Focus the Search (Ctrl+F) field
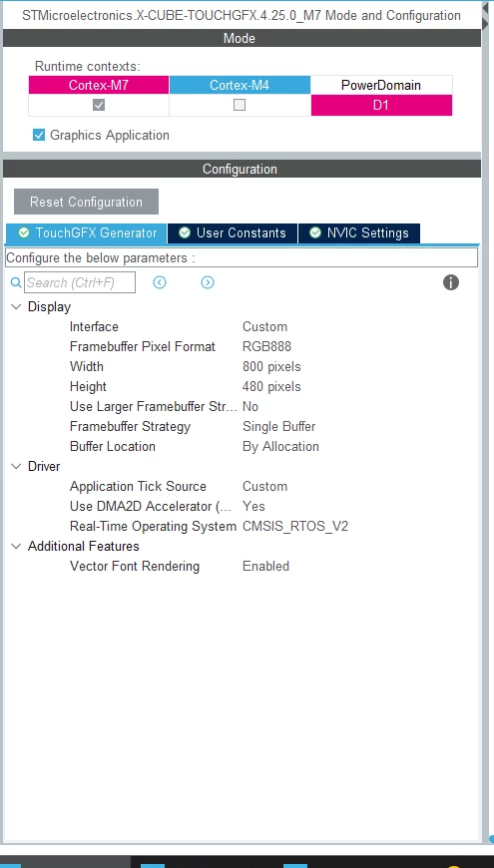The image size is (494, 868). click(79, 282)
